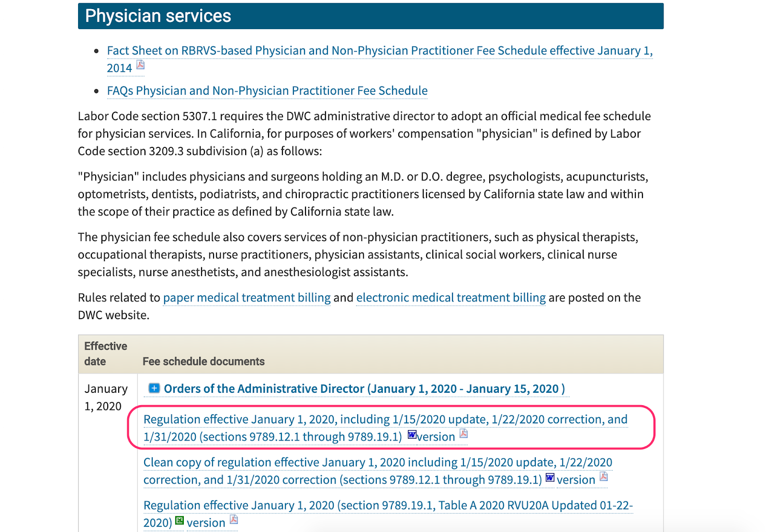Click the PDF icon after the 2014 Fact Sheet link
The height and width of the screenshot is (532, 766).
[140, 65]
